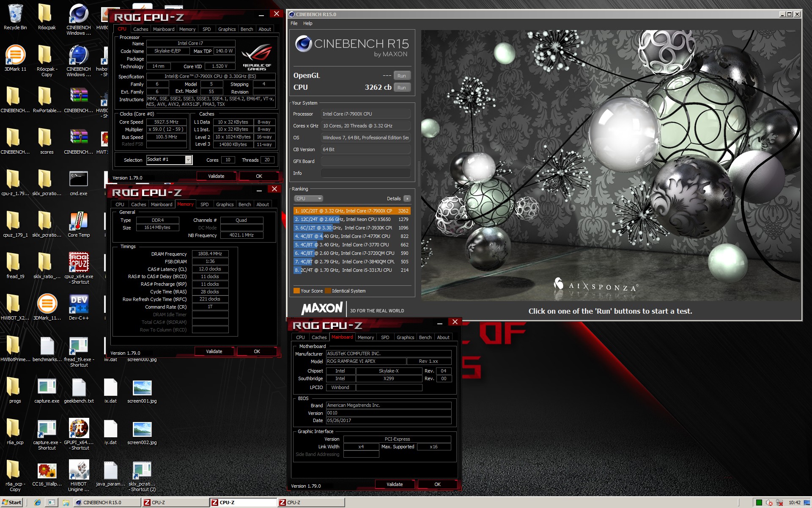Viewport: 812px width, 508px height.
Task: Click the Windows Start button
Action: pyautogui.click(x=12, y=502)
